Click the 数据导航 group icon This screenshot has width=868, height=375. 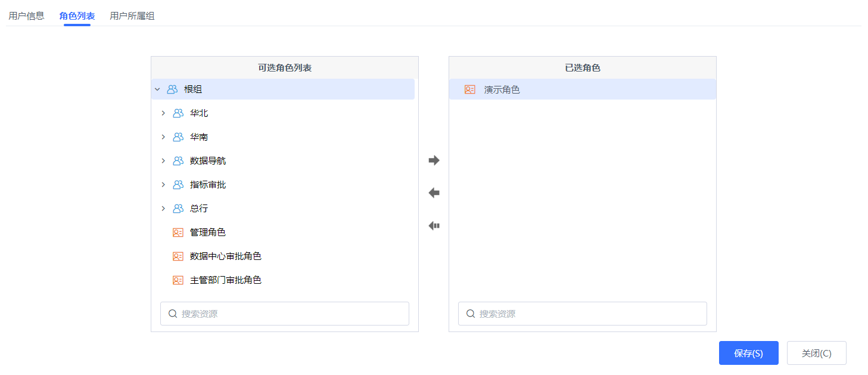click(178, 161)
